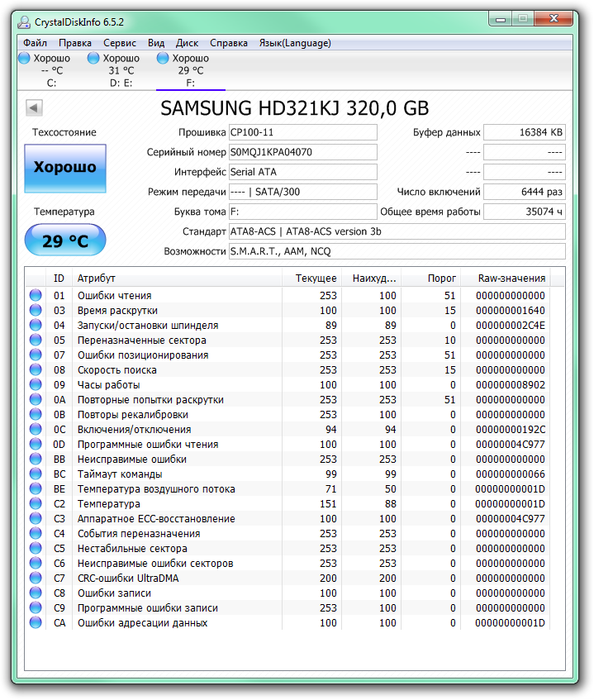Open the Диск menu
The width and height of the screenshot is (594, 700).
tap(187, 43)
